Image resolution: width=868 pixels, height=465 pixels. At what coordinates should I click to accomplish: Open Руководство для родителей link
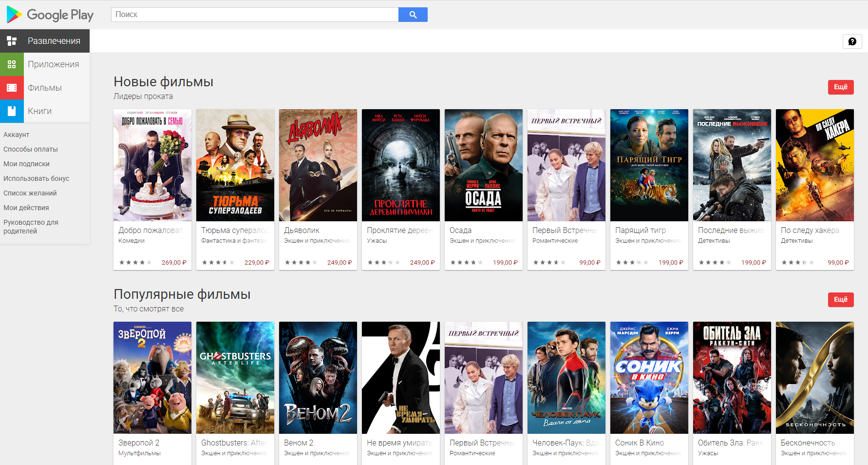(x=31, y=227)
